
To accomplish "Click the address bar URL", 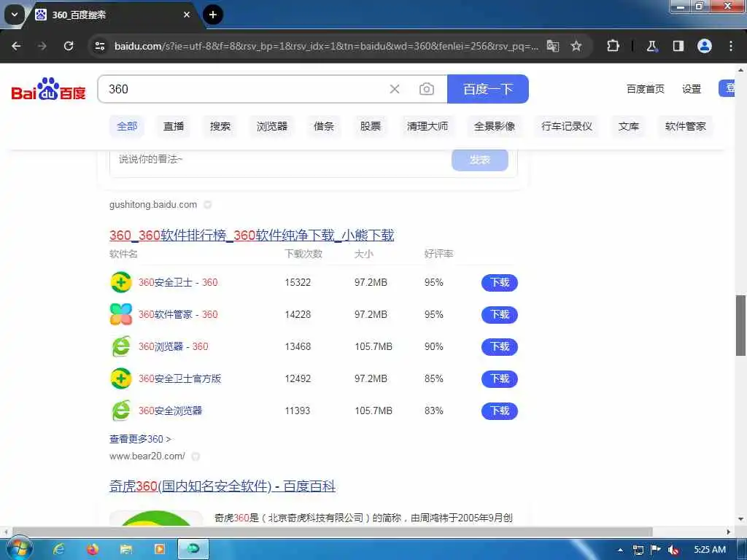I will [326, 46].
